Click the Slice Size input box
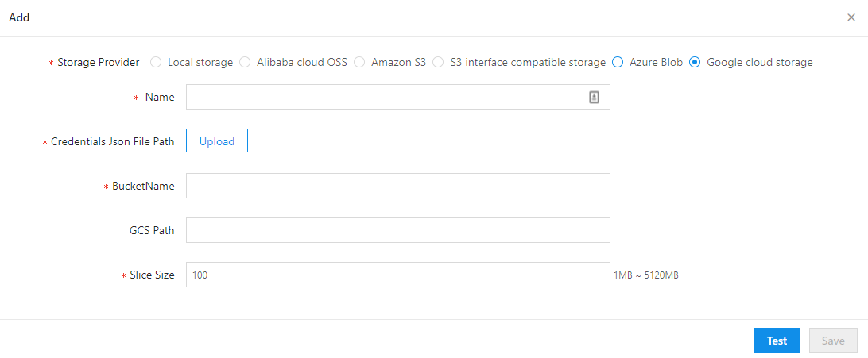Screen dimensions: 868x358 [397, 275]
